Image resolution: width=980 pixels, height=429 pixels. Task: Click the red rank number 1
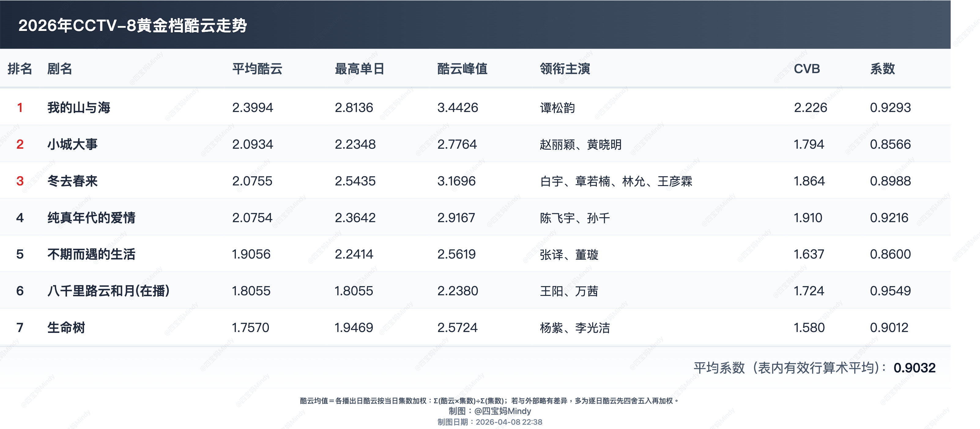(x=20, y=108)
